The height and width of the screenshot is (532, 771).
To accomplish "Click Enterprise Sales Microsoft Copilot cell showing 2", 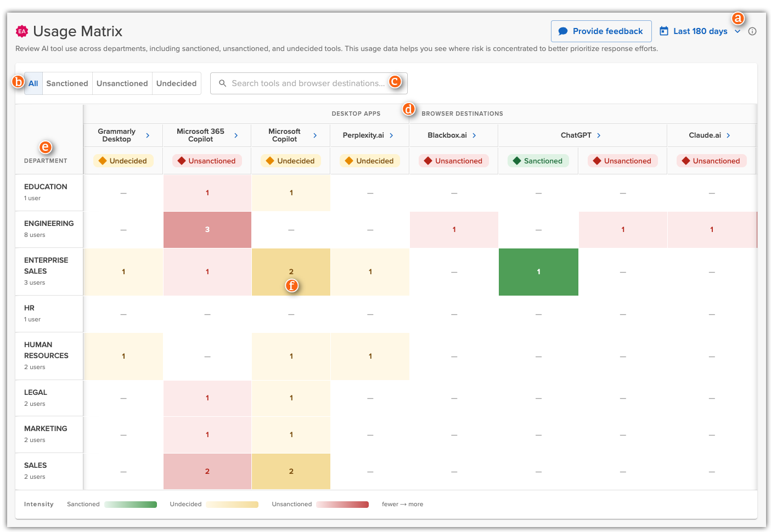I will coord(291,272).
